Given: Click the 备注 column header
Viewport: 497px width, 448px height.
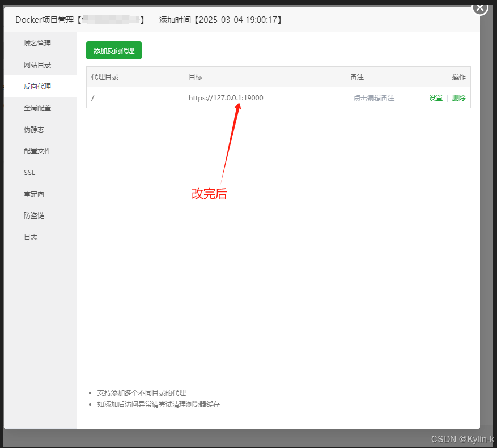Looking at the screenshot, I should [356, 77].
